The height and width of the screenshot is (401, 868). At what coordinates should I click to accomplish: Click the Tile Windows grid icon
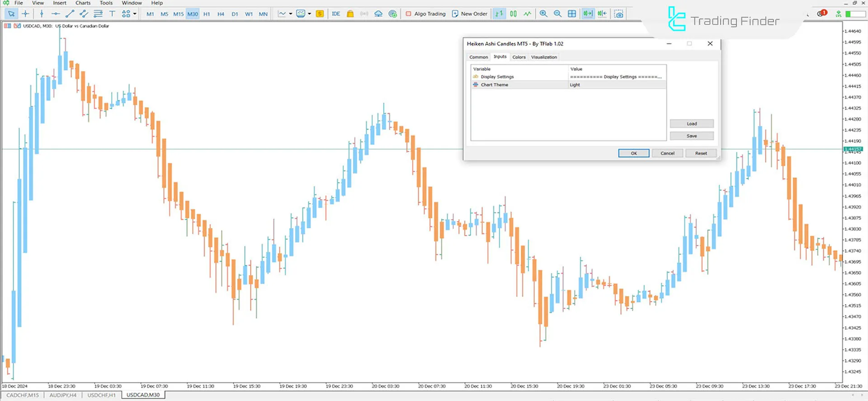[x=572, y=14]
